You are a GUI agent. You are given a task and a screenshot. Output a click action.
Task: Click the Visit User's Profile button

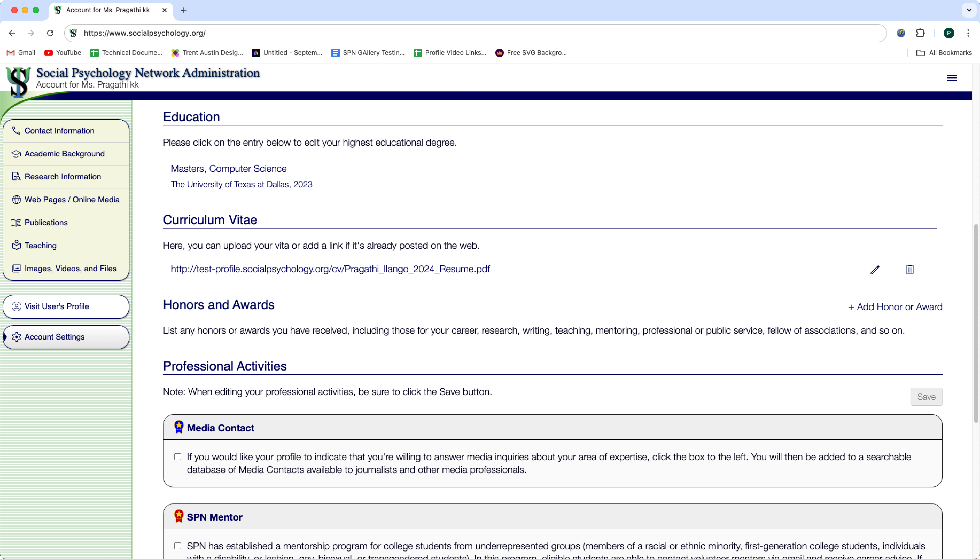point(66,306)
